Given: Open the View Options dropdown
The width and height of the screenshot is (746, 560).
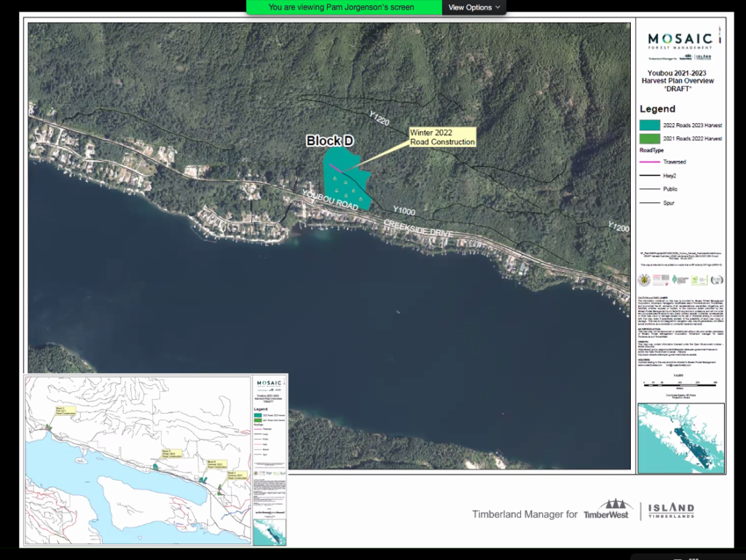Looking at the screenshot, I should 474,7.
